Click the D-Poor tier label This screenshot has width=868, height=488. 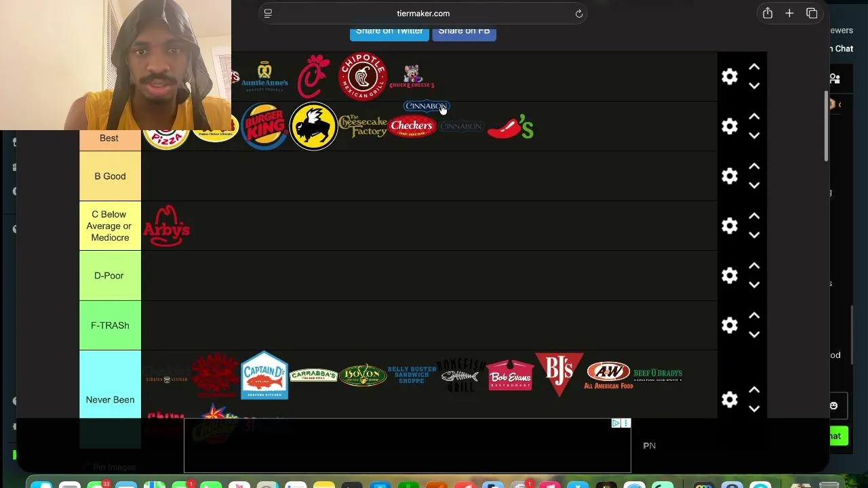click(x=110, y=275)
